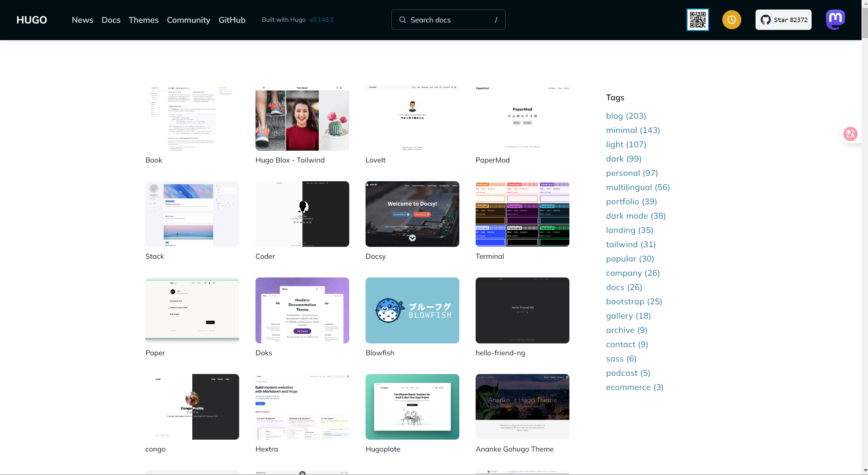Click the search magnifier icon
The height and width of the screenshot is (475, 868).
[402, 20]
